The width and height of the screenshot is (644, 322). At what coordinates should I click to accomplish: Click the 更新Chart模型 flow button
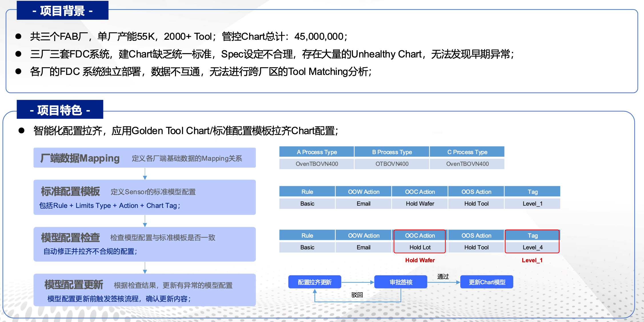click(x=487, y=282)
